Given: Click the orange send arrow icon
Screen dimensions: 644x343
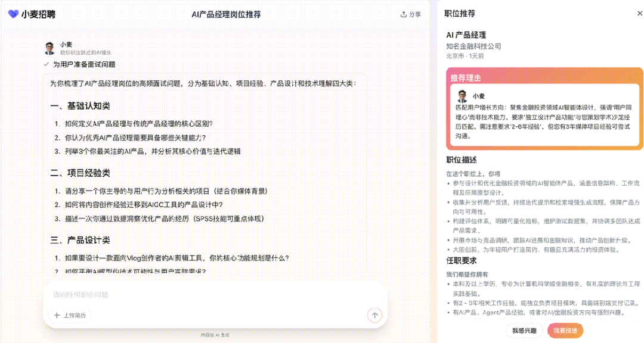Looking at the screenshot, I should coord(374,314).
